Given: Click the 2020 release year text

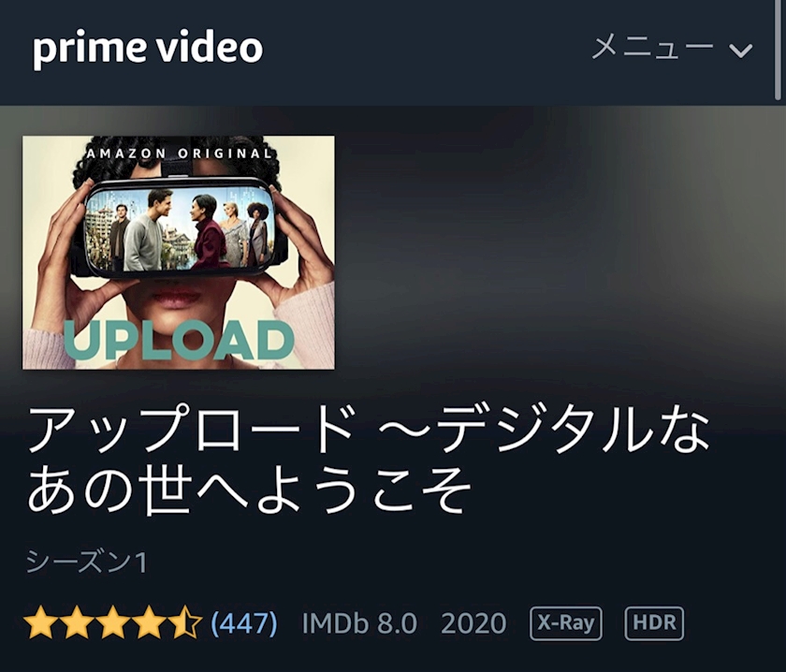Looking at the screenshot, I should [x=473, y=623].
